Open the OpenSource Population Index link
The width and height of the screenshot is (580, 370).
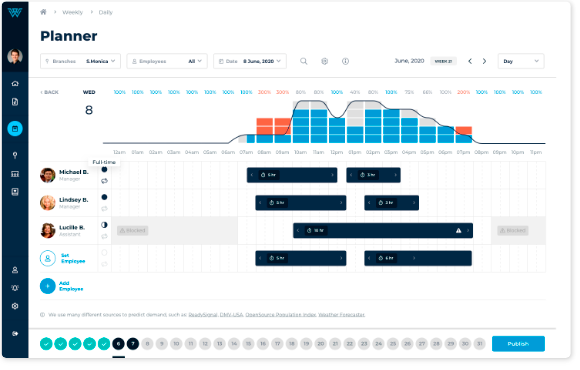[281, 315]
